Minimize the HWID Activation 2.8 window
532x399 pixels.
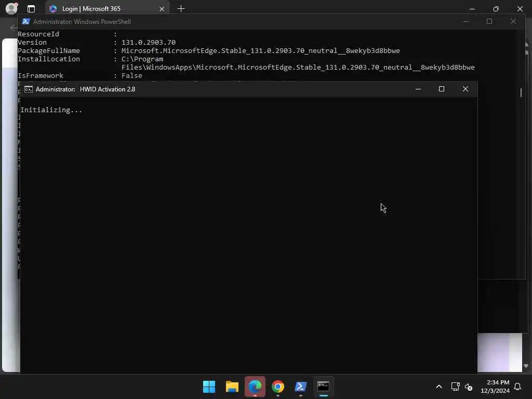click(418, 89)
